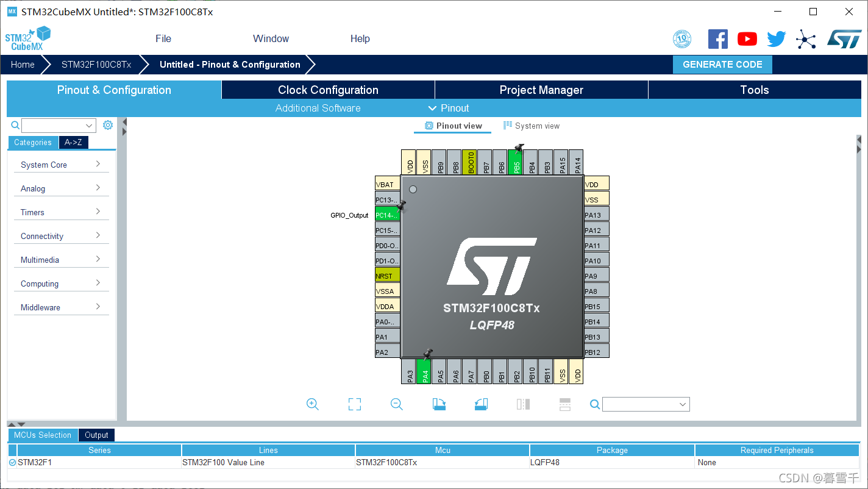The height and width of the screenshot is (489, 868).
Task: Switch to Tools tab
Action: (755, 90)
